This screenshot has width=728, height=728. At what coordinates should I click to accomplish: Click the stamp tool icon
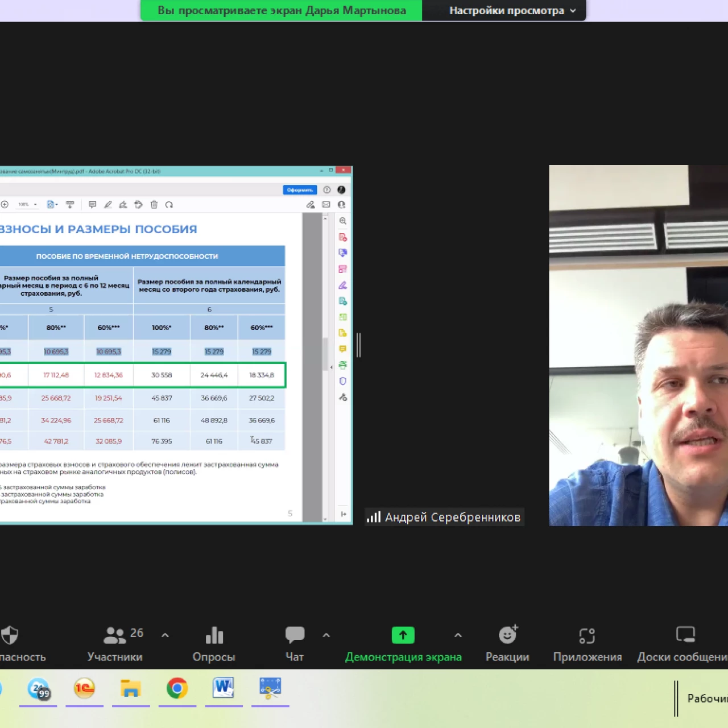[x=138, y=204]
